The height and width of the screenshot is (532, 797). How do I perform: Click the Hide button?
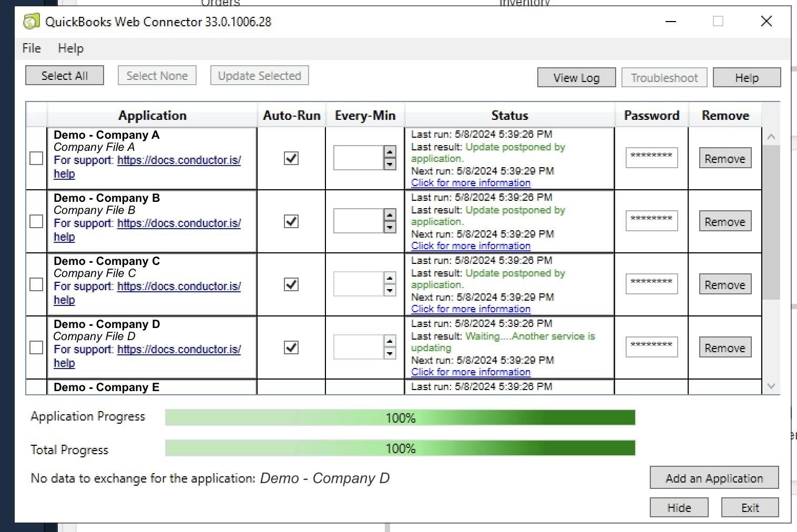point(679,508)
